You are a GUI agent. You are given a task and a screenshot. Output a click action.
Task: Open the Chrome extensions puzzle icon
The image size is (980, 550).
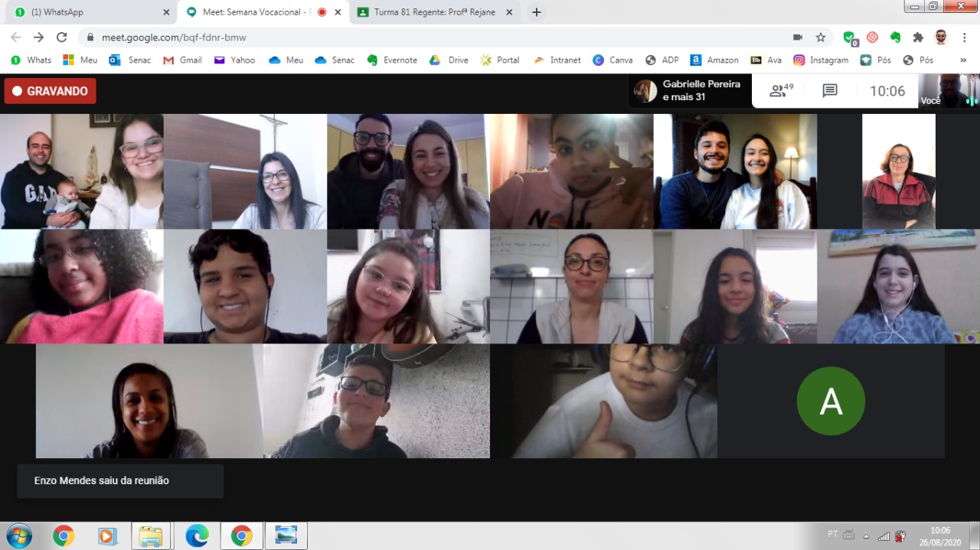coord(918,37)
